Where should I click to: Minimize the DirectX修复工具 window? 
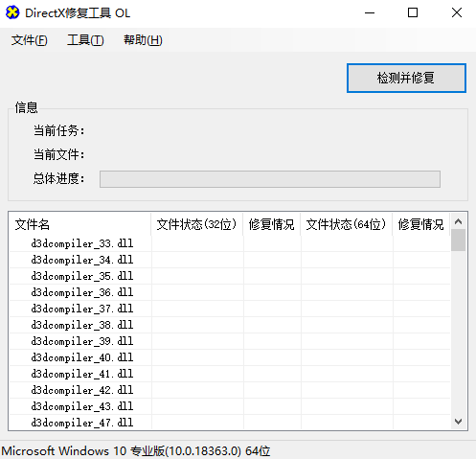click(x=370, y=12)
